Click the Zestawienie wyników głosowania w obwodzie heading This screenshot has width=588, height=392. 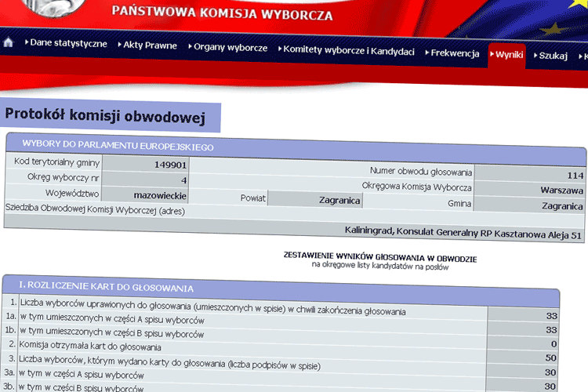pos(380,257)
